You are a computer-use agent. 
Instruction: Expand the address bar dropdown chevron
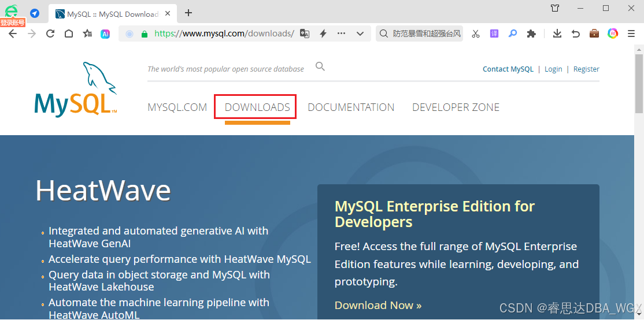[360, 34]
